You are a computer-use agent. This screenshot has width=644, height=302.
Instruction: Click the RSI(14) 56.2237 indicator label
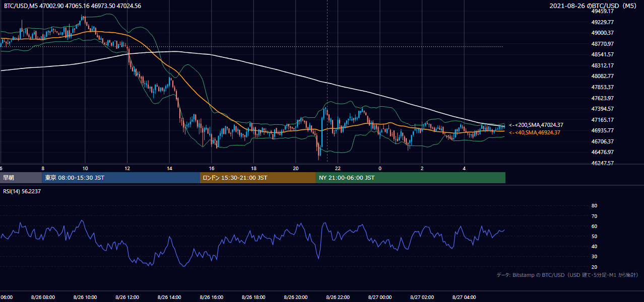pos(22,191)
